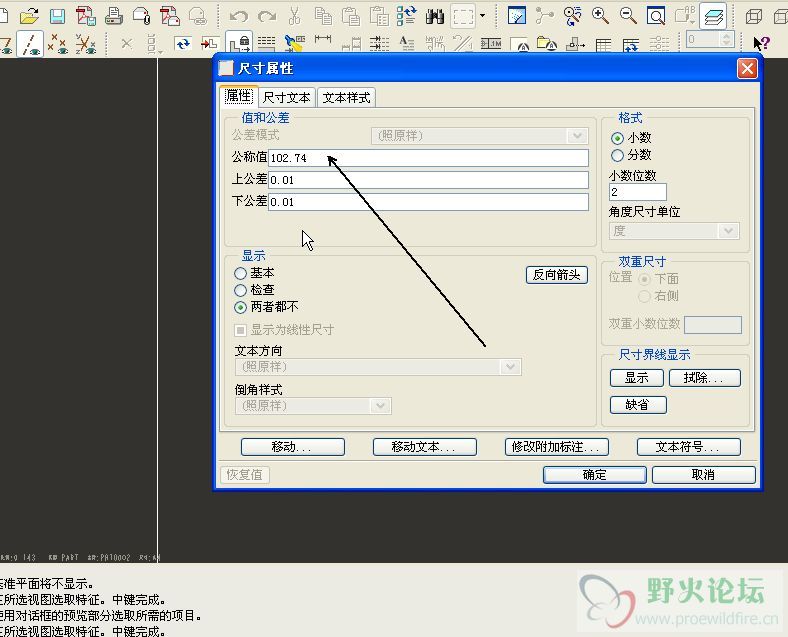Click the wireframe cube display icon
This screenshot has height=637, width=788.
(754, 16)
